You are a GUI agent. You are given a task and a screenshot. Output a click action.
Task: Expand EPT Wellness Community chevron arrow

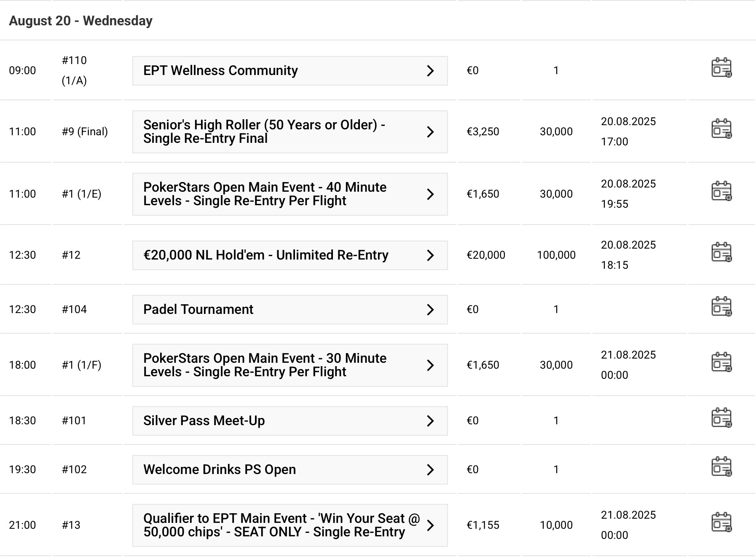point(430,71)
